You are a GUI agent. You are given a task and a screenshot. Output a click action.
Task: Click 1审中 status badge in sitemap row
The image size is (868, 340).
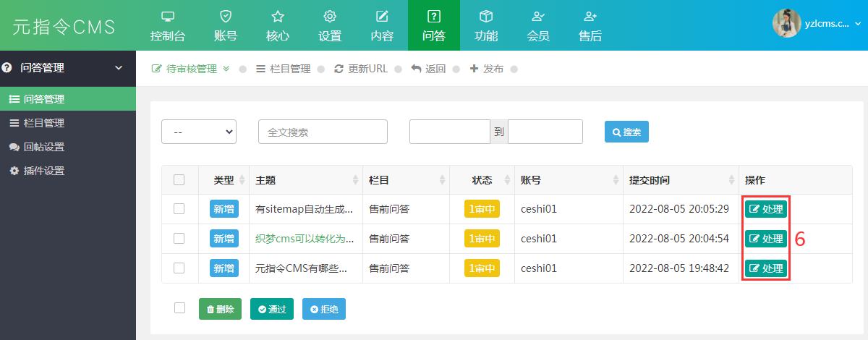[482, 209]
